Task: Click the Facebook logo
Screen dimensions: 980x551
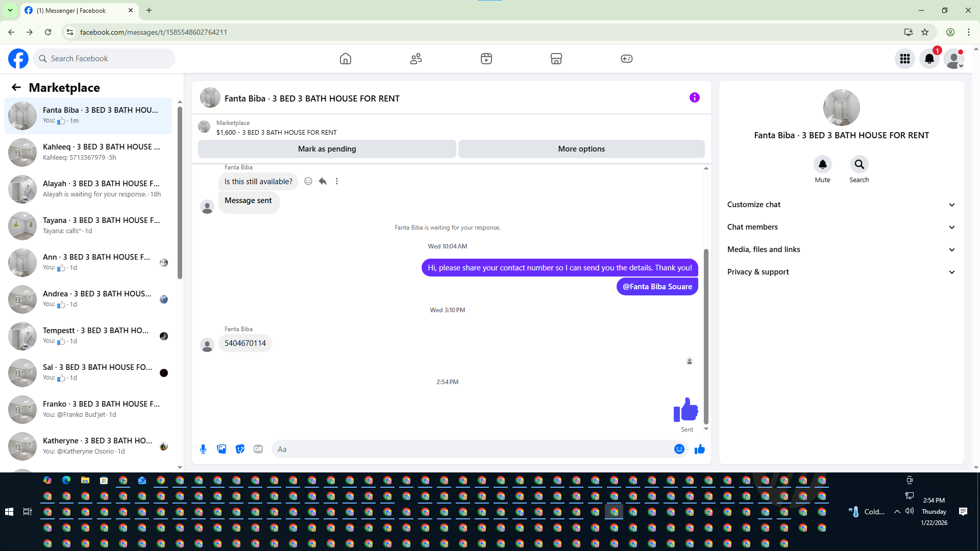Action: click(18, 59)
